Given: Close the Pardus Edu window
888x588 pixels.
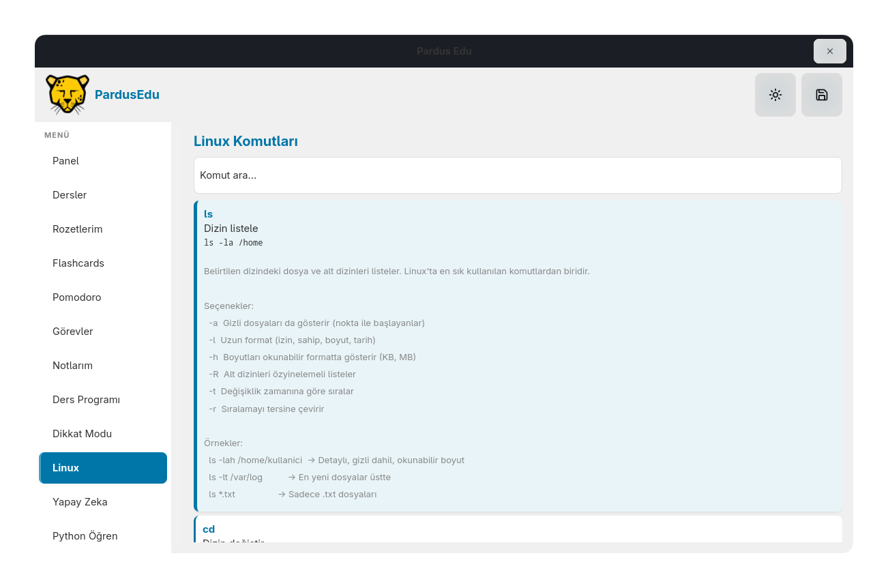Looking at the screenshot, I should click(829, 51).
